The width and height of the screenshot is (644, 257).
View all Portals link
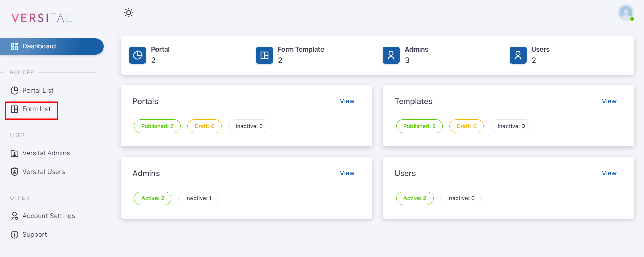(347, 101)
